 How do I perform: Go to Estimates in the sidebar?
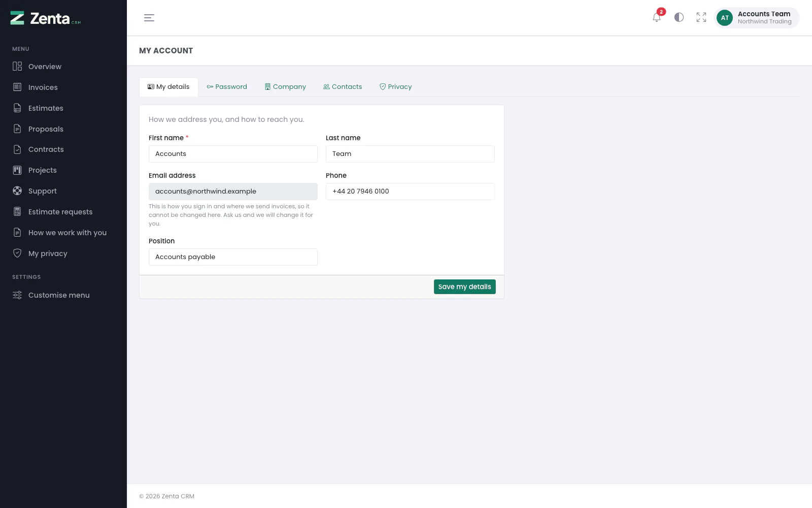[46, 108]
